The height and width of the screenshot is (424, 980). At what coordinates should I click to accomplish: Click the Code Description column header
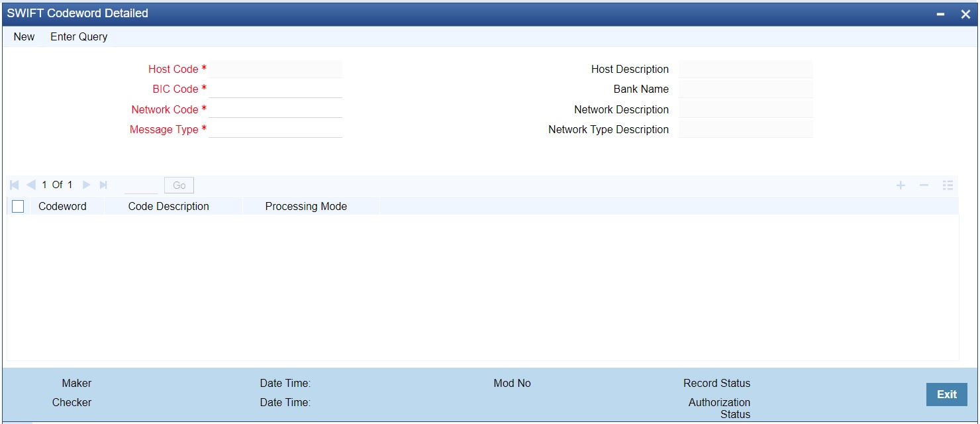169,207
